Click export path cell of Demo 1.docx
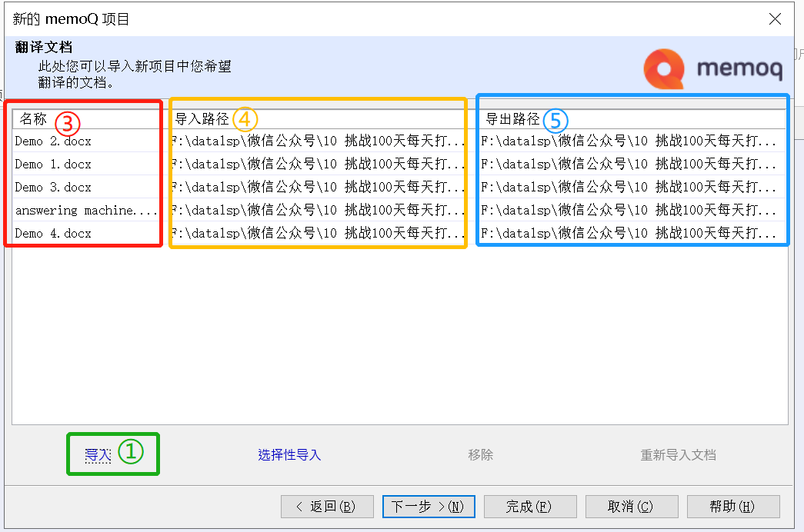The width and height of the screenshot is (804, 532). (632, 164)
